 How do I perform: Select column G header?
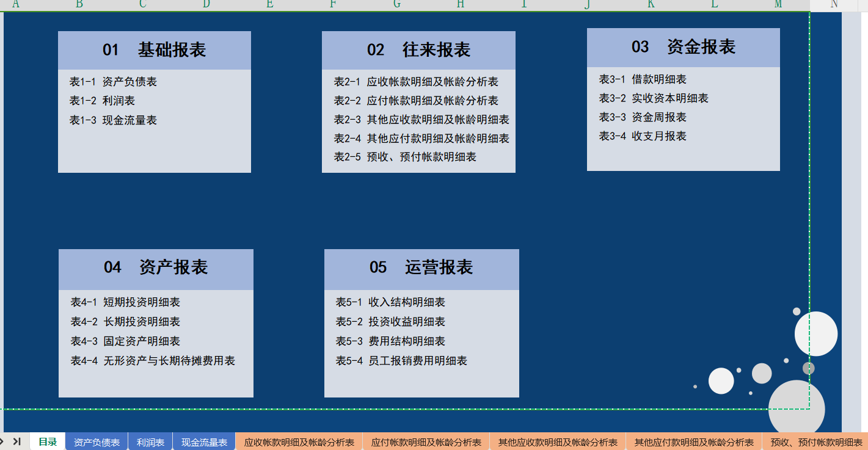coord(397,5)
